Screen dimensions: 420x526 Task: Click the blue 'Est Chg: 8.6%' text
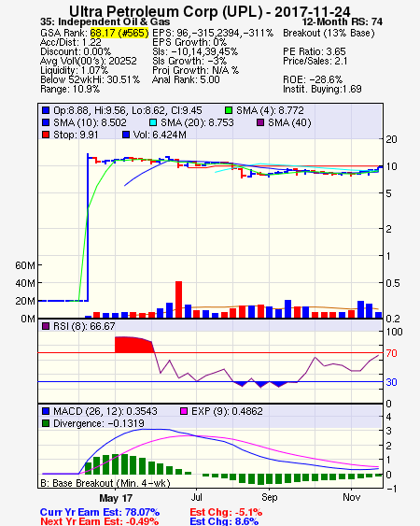(x=224, y=521)
